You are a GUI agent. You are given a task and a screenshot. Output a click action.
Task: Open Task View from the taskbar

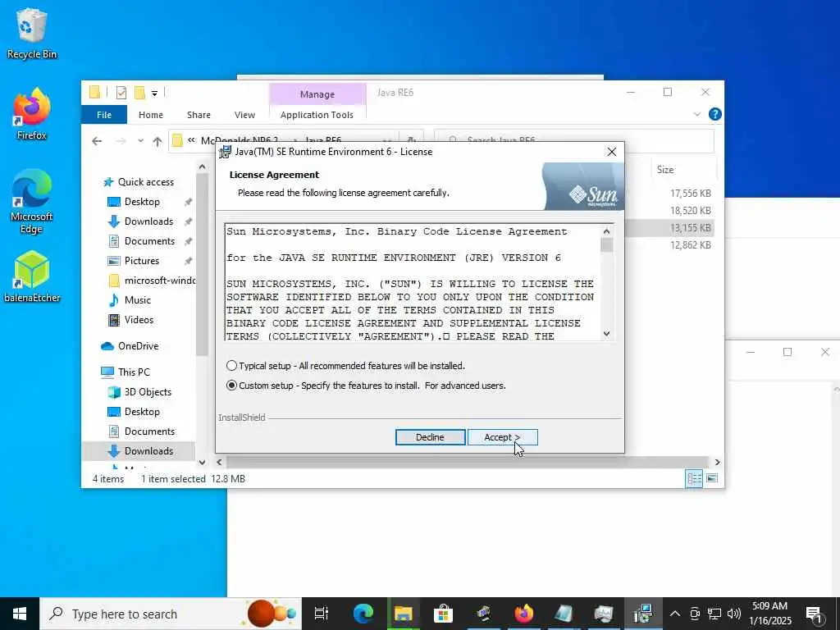click(321, 614)
